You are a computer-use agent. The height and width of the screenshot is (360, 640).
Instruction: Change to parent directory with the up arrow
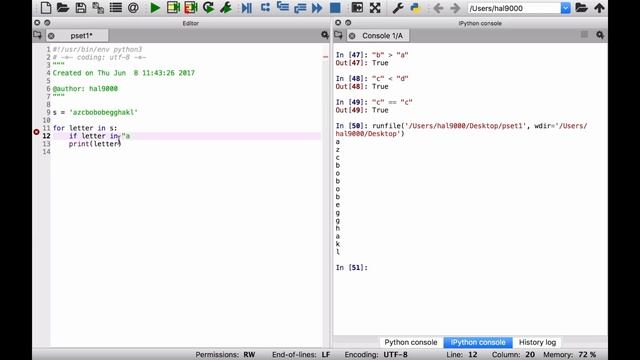click(x=599, y=8)
